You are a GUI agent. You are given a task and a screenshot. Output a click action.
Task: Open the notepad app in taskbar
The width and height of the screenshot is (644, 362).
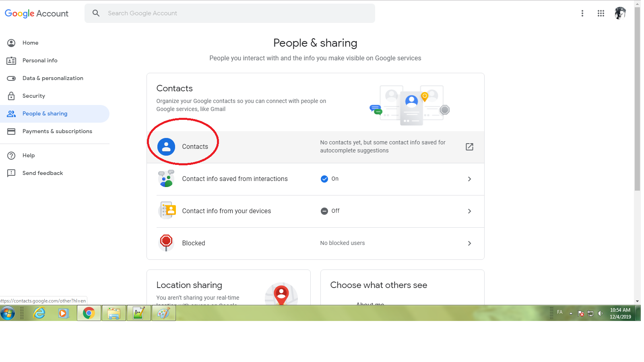(139, 313)
